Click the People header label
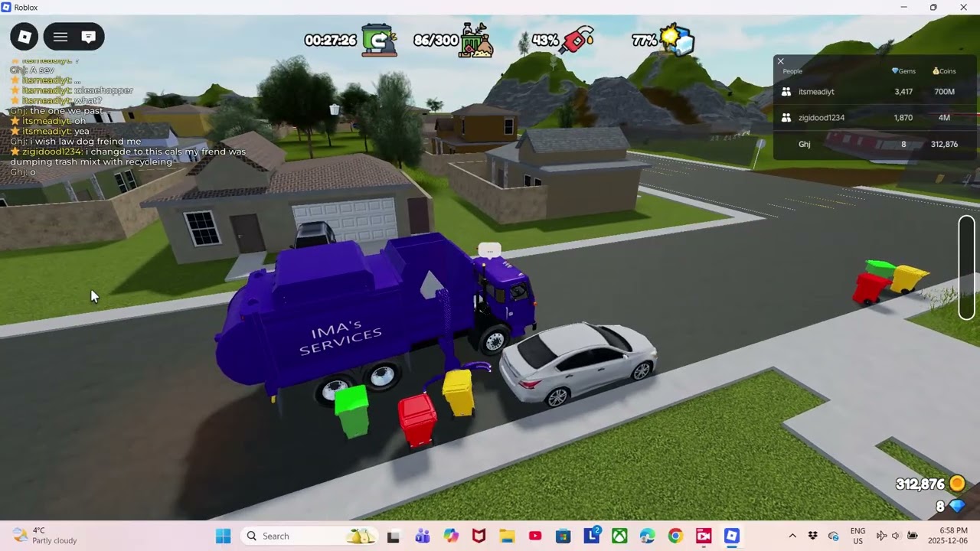This screenshot has height=551, width=980. 792,71
